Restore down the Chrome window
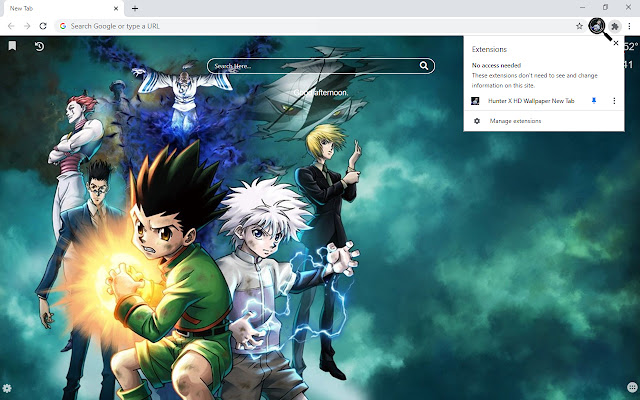 click(x=605, y=7)
